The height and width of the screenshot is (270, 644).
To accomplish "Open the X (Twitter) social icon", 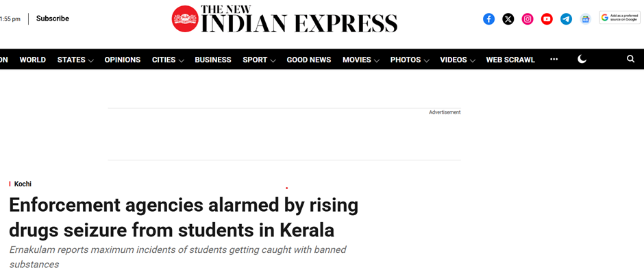I will [x=508, y=19].
